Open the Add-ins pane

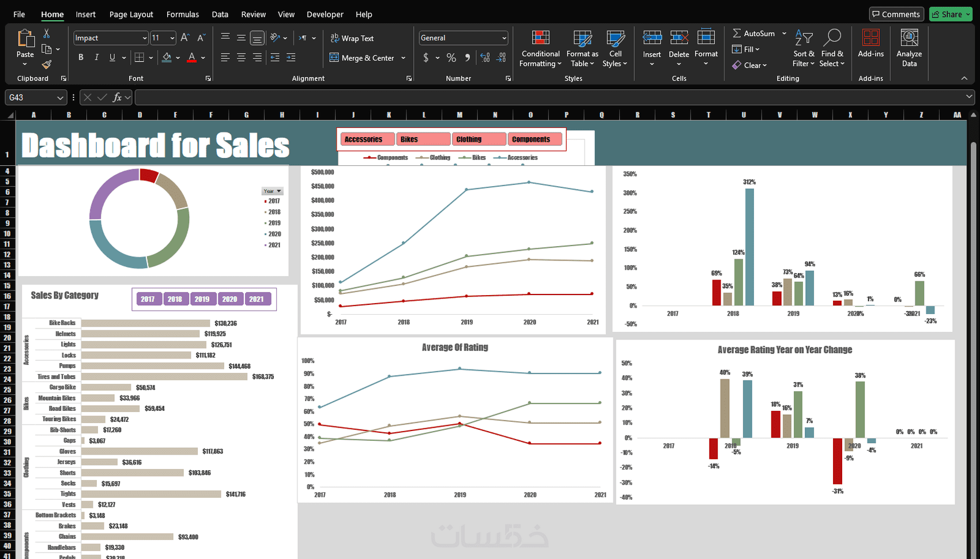click(x=870, y=44)
